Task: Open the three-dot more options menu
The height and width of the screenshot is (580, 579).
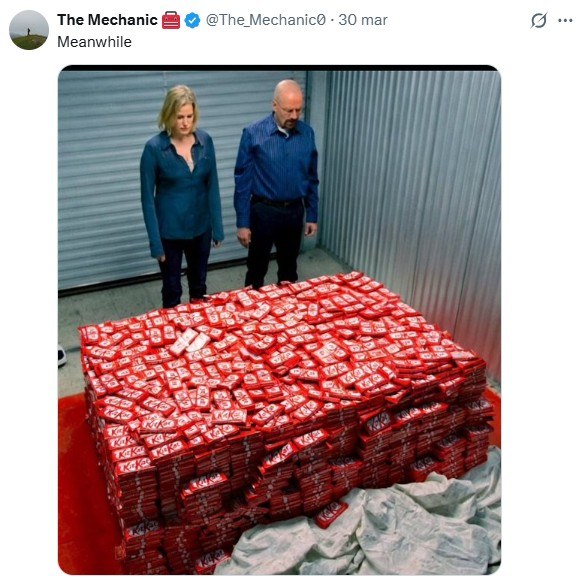Action: click(x=565, y=20)
